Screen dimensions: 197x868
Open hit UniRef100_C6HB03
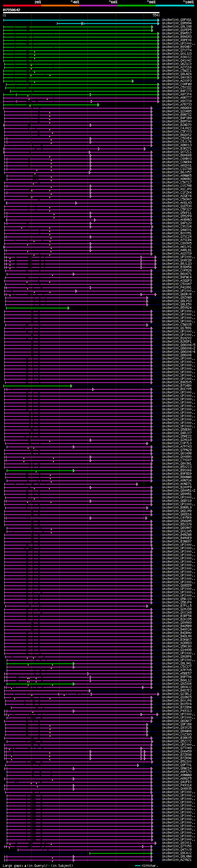tap(177, 159)
